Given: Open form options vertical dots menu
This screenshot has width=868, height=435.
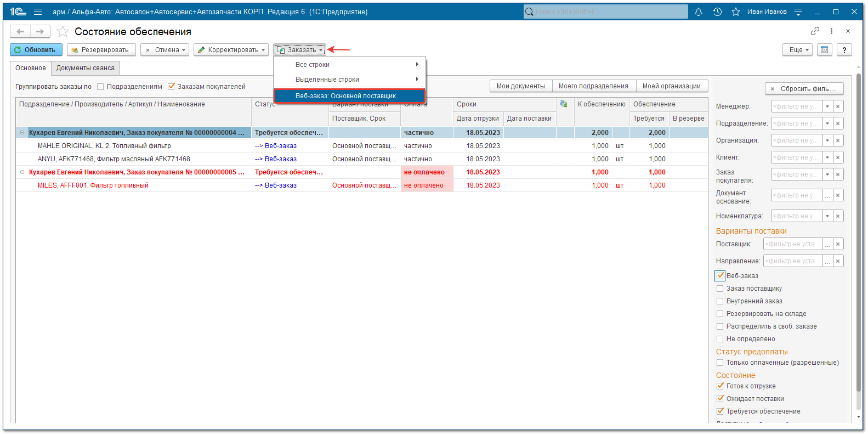Looking at the screenshot, I should [831, 31].
